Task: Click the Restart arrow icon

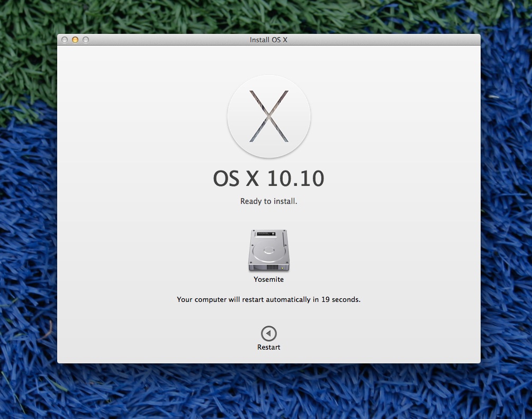Action: (269, 333)
